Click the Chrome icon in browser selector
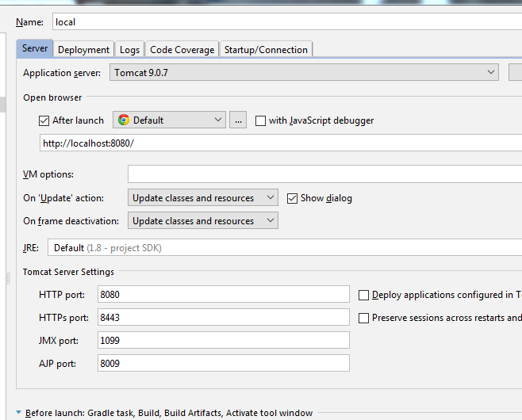This screenshot has height=420, width=522. 124,120
